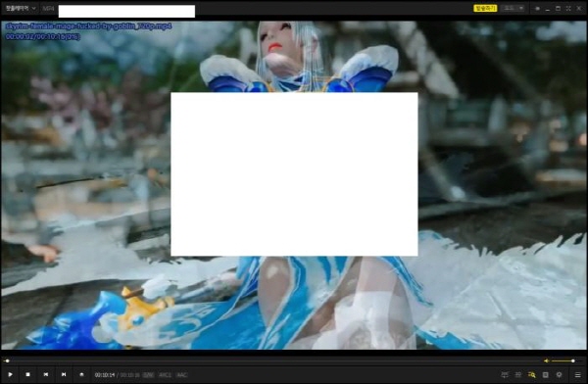Click the yellow broadcast button in title bar
This screenshot has height=384, width=588.
click(x=485, y=8)
